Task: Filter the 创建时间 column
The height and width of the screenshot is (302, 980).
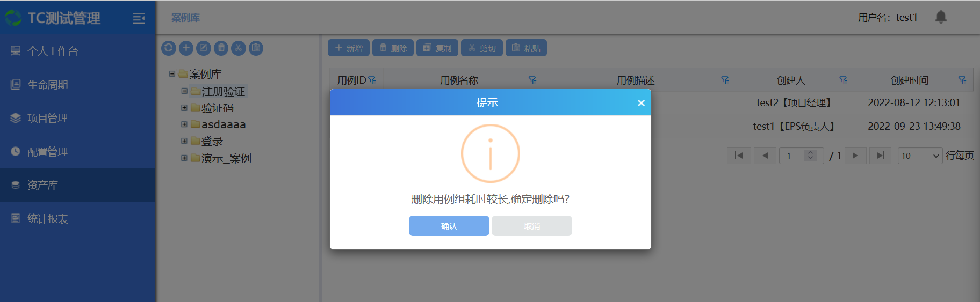Action: coord(962,80)
